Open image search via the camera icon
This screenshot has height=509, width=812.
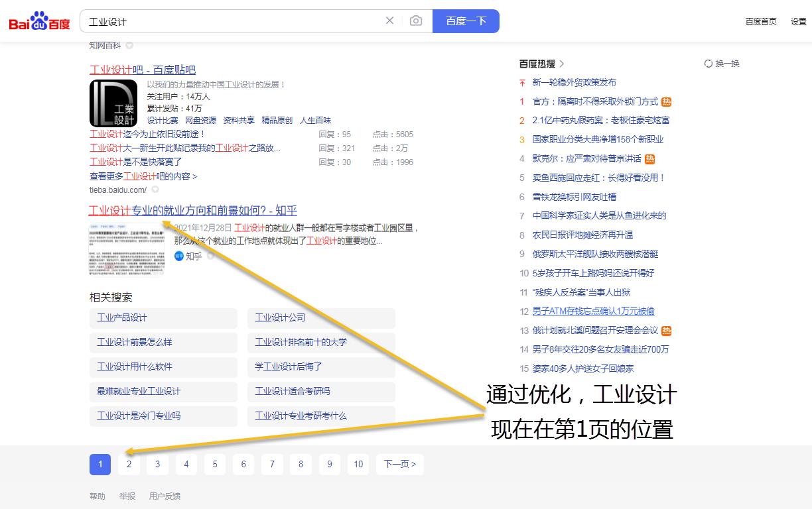416,21
